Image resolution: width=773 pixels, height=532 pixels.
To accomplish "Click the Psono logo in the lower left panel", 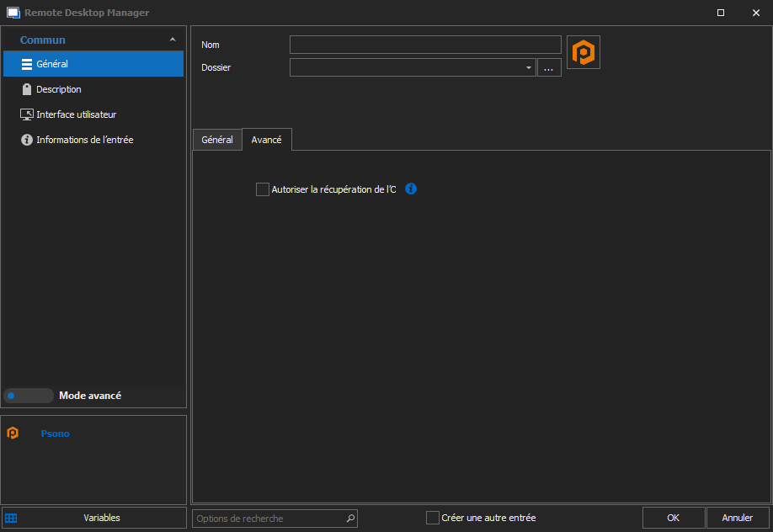I will (x=13, y=434).
